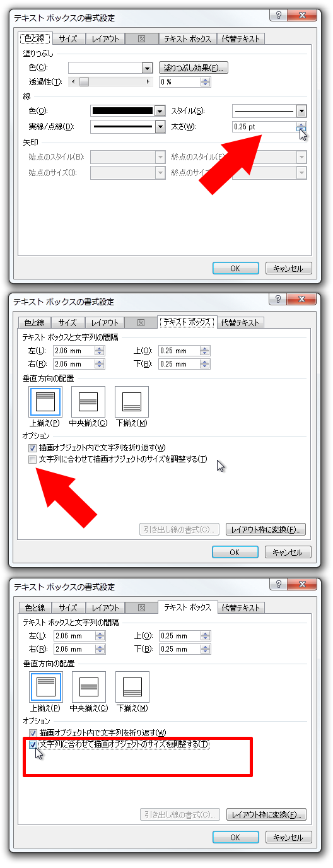Click the 左(L) margin field in middle dialog
This screenshot has width=333, height=868.
79,350
